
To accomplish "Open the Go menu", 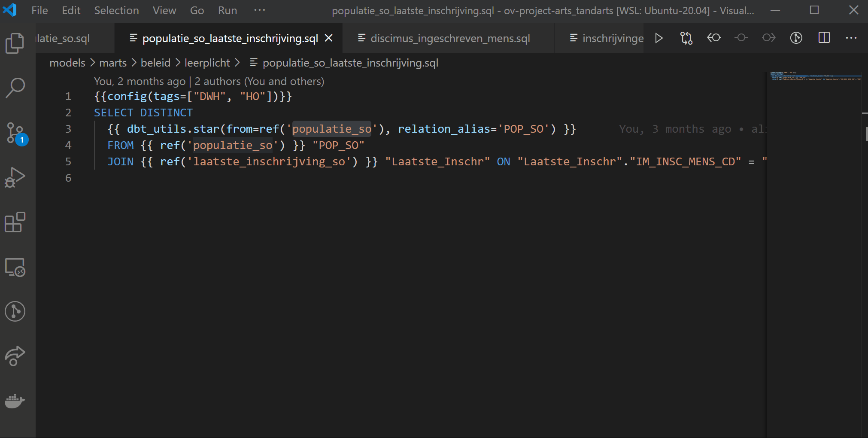I will (197, 10).
